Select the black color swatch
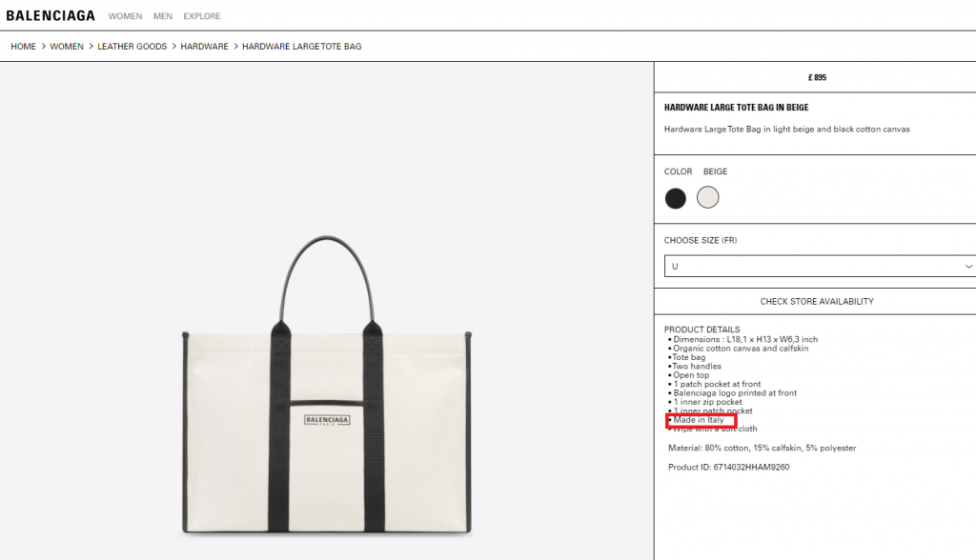Viewport: 976px width, 560px height. (676, 198)
